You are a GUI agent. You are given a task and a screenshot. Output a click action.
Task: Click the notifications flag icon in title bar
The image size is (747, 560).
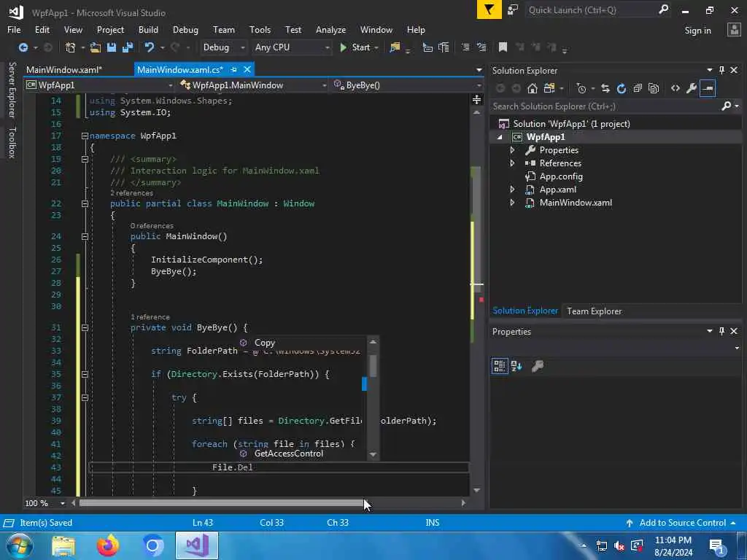tap(489, 9)
